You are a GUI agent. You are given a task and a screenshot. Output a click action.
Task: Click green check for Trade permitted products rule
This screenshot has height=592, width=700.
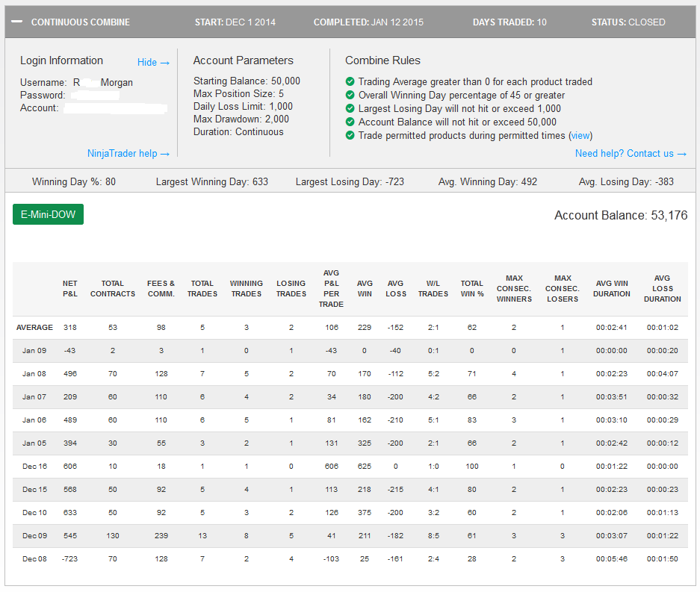tap(350, 134)
